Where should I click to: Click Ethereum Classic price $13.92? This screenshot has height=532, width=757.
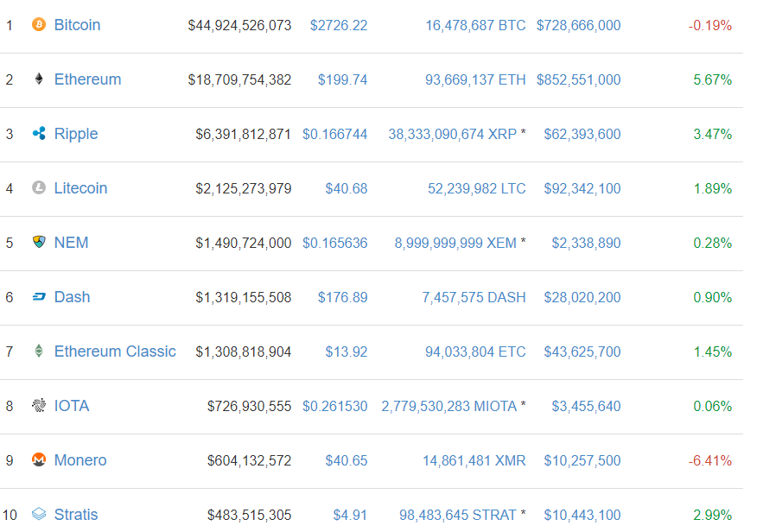pos(347,352)
